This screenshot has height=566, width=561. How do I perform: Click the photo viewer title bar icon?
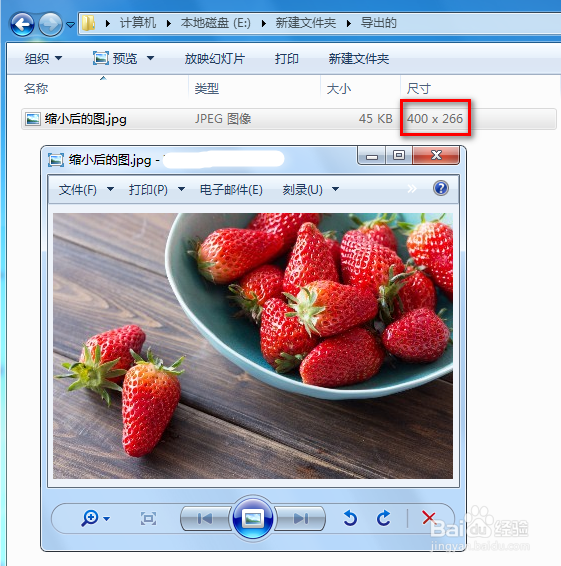[x=56, y=160]
